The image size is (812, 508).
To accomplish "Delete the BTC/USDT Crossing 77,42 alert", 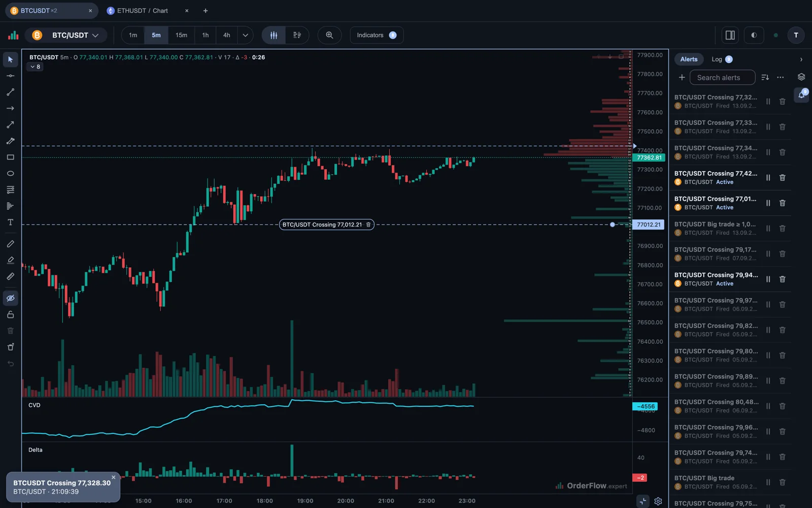I will click(x=782, y=177).
